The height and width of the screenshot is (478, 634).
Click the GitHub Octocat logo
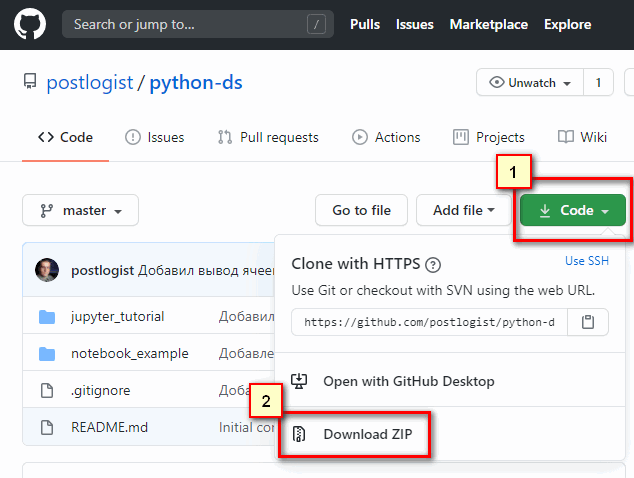pos(30,24)
